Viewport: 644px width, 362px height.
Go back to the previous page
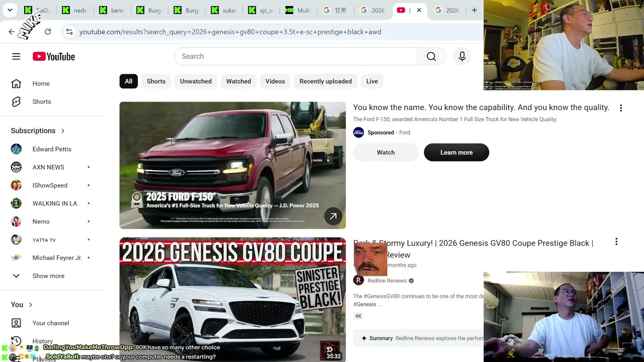[12, 32]
